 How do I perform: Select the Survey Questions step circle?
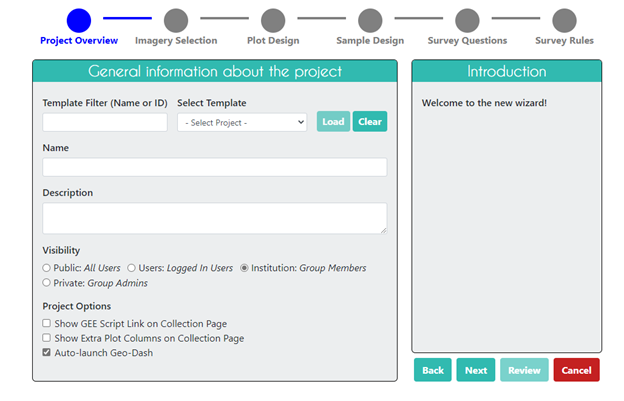(467, 20)
